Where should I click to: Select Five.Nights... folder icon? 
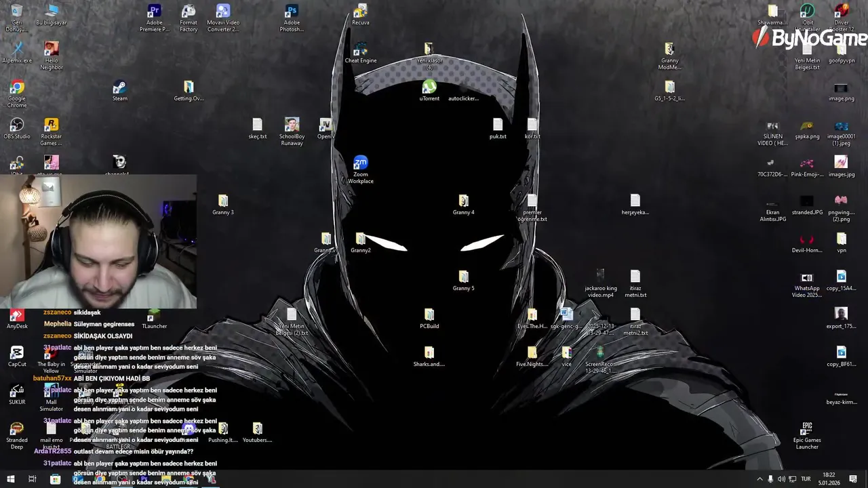click(532, 357)
